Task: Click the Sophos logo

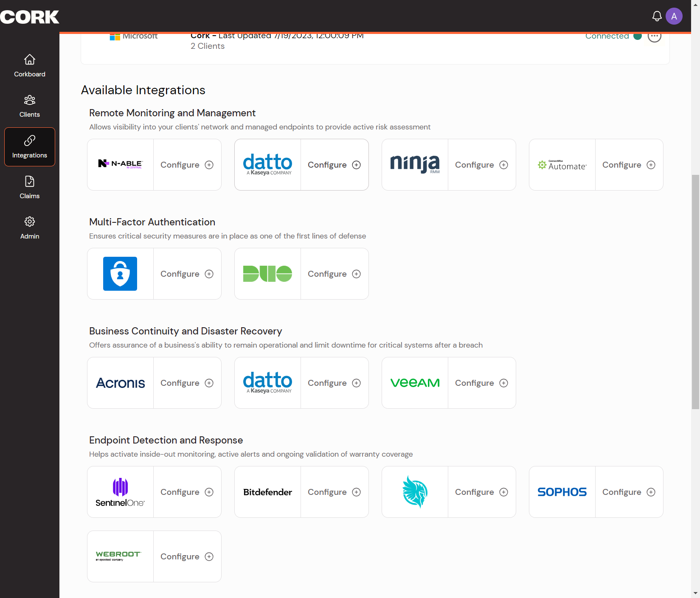Action: click(x=562, y=492)
